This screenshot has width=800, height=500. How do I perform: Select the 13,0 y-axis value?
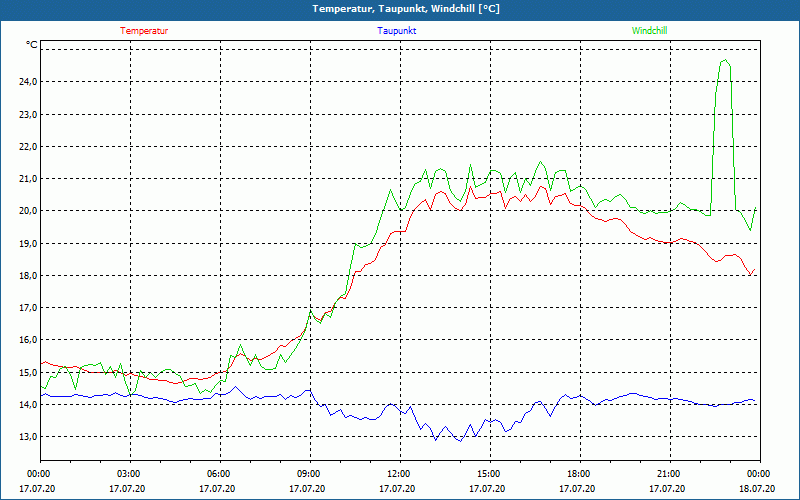[28, 437]
